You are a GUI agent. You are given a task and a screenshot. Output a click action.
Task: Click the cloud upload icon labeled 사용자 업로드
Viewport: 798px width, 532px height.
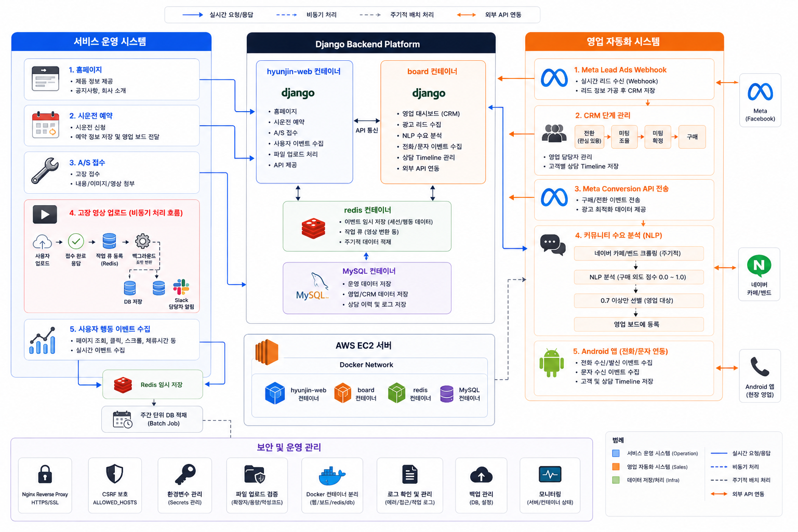[42, 242]
